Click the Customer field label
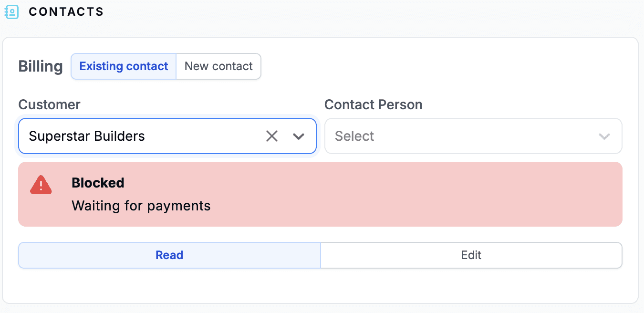The height and width of the screenshot is (313, 644). (x=49, y=104)
